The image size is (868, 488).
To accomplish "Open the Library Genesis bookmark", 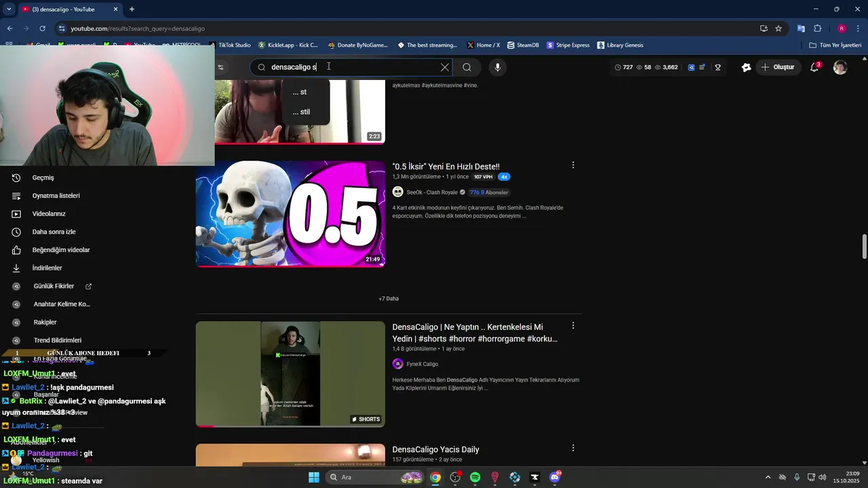I will (x=620, y=45).
